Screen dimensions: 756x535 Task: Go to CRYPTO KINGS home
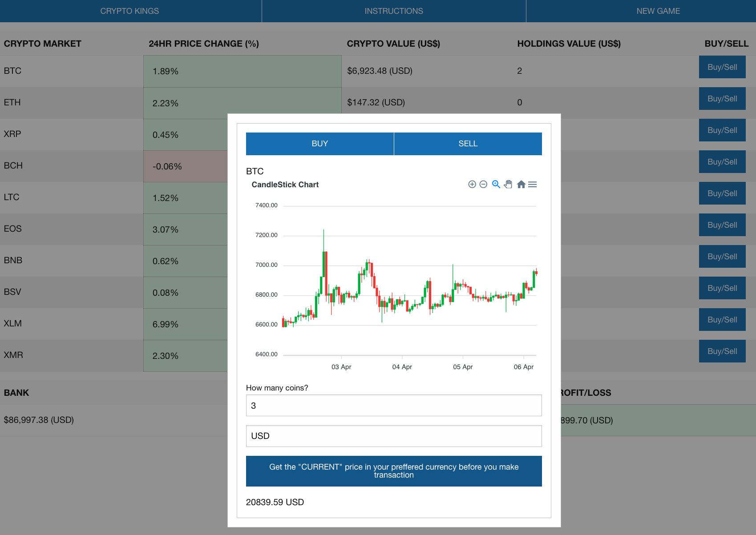[x=130, y=11]
